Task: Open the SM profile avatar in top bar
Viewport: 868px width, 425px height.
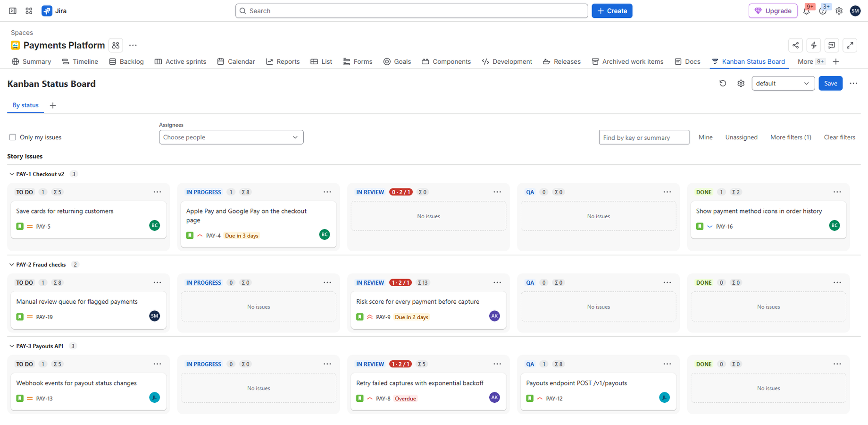Action: click(x=855, y=11)
